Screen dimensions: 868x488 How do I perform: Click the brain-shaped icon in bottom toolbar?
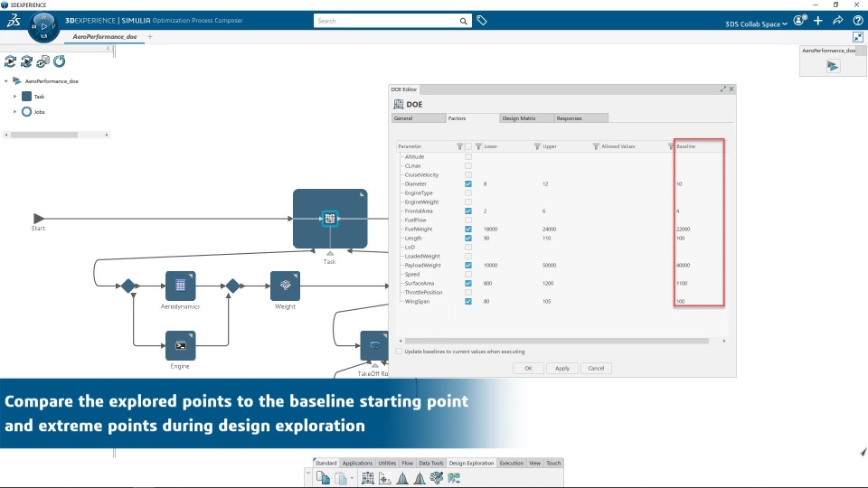(437, 477)
